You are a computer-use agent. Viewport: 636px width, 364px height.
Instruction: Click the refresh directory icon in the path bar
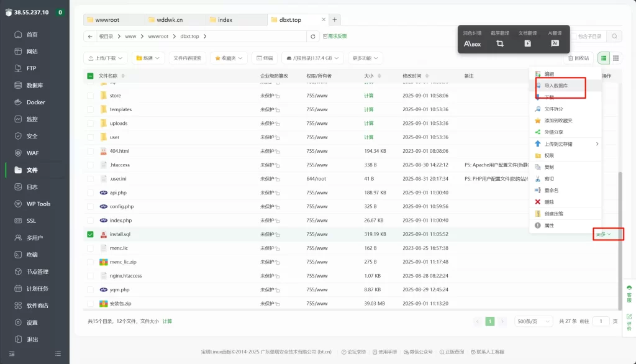click(x=314, y=37)
